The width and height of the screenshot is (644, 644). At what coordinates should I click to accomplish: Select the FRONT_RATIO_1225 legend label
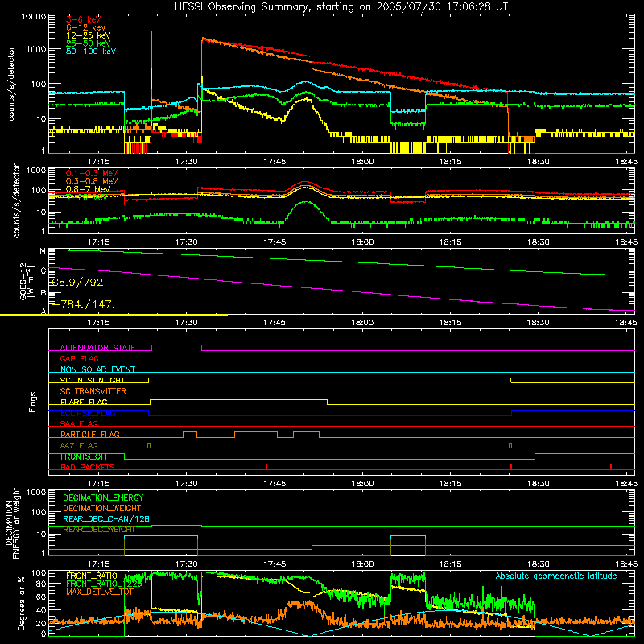pos(104,584)
